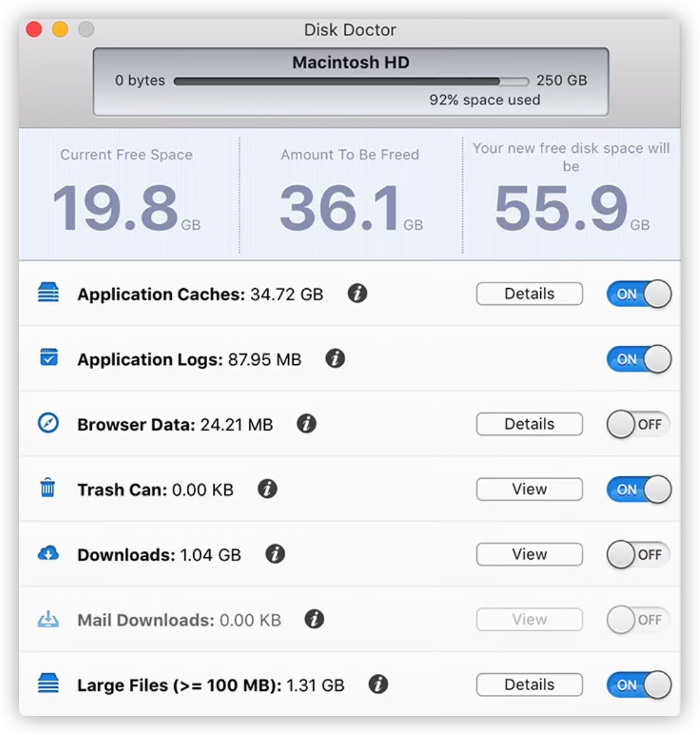Click the Mail Downloads: 0.00 KB label
Screen dimensions: 700x735
(x=179, y=620)
